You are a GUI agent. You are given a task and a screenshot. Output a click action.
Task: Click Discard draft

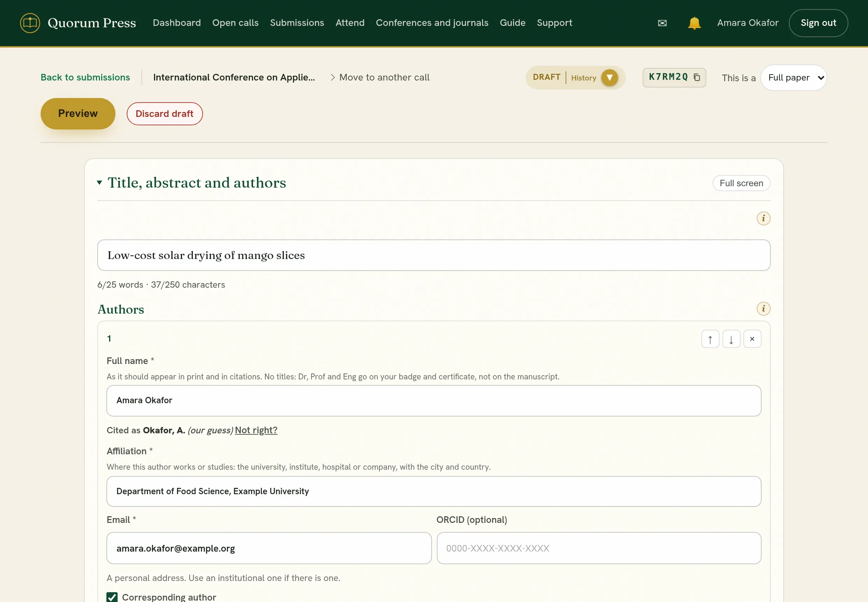point(164,113)
